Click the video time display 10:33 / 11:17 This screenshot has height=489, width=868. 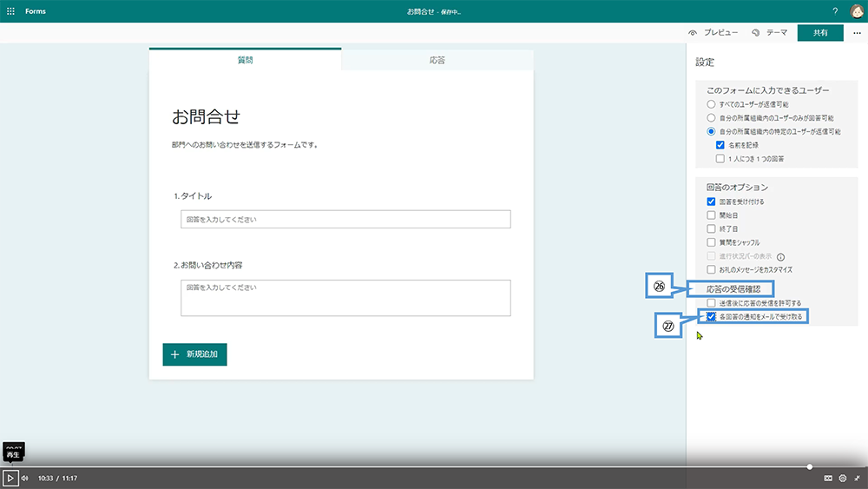(x=57, y=478)
